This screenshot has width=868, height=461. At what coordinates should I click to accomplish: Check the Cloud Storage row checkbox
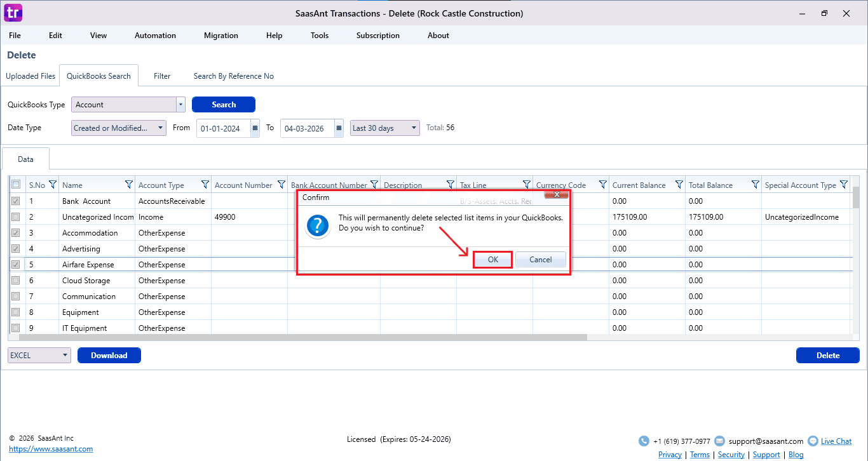coord(16,280)
